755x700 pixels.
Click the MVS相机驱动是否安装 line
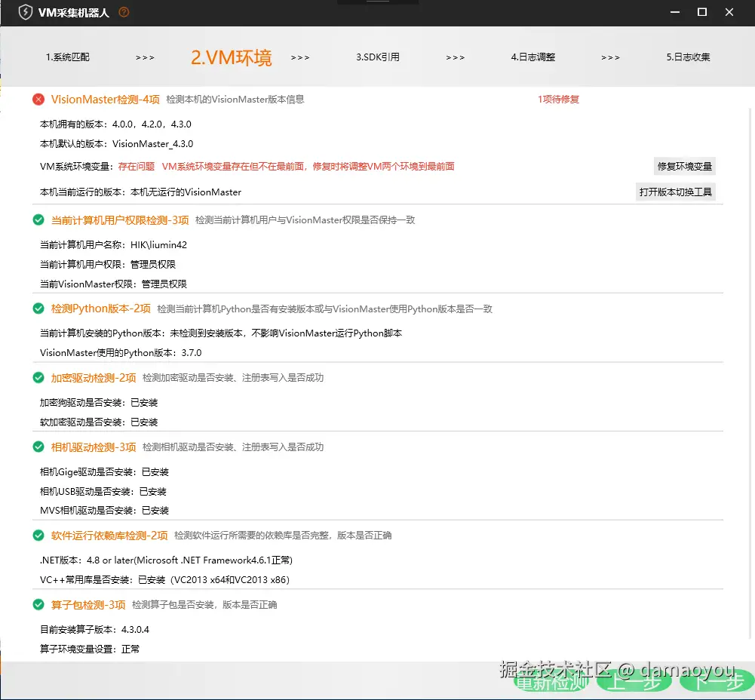tap(105, 511)
